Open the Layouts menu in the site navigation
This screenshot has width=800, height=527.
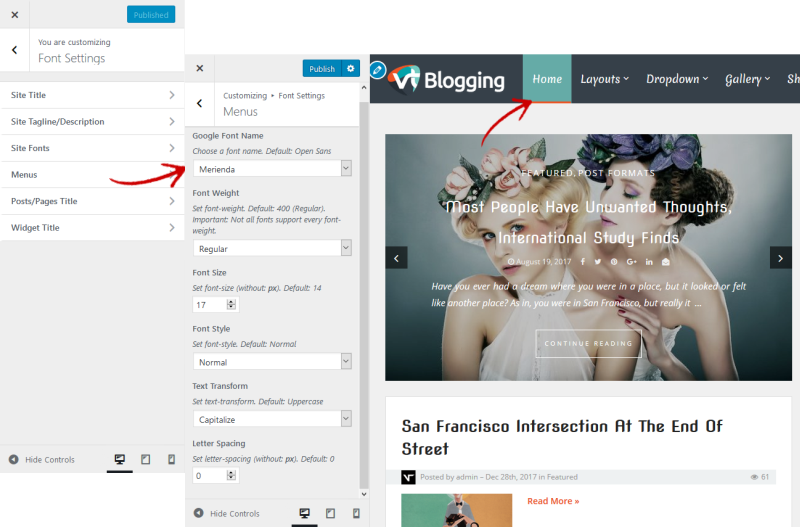coord(604,79)
